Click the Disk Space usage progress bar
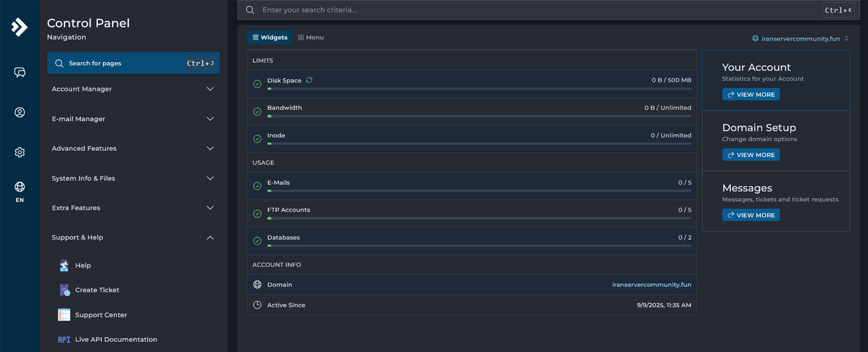 (479, 89)
